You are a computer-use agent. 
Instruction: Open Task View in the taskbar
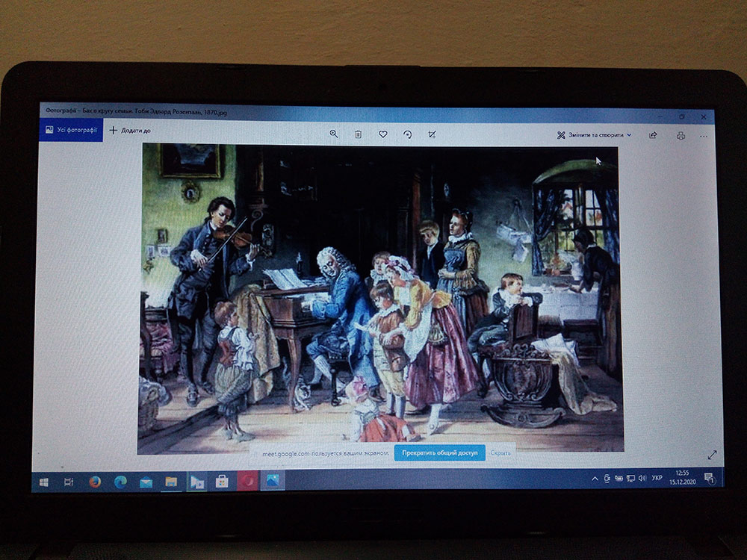pyautogui.click(x=69, y=482)
